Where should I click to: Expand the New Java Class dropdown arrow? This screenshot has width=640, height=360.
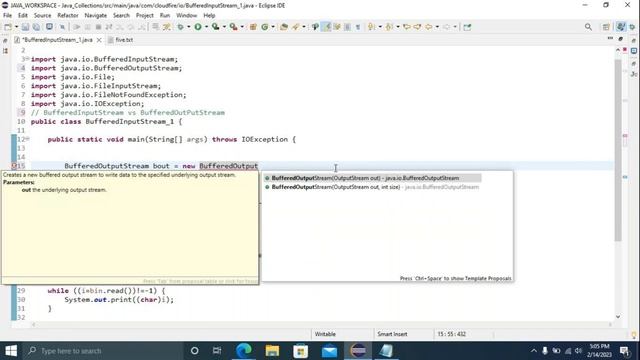click(273, 27)
